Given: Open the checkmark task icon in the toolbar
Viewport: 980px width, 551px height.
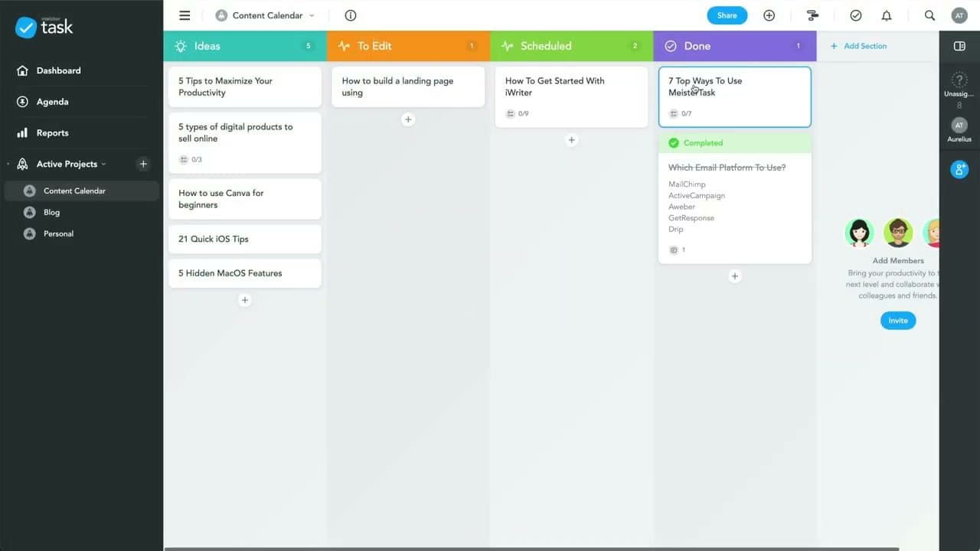Looking at the screenshot, I should [x=856, y=15].
